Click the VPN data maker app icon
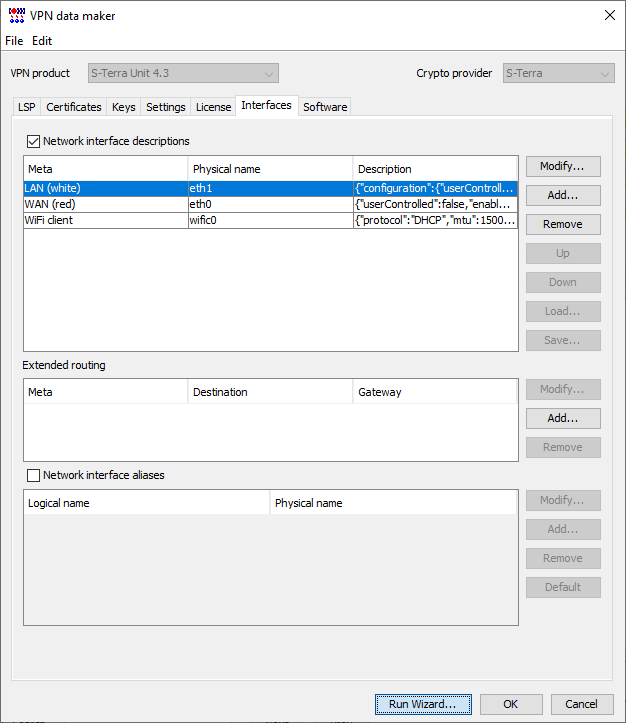 17,15
